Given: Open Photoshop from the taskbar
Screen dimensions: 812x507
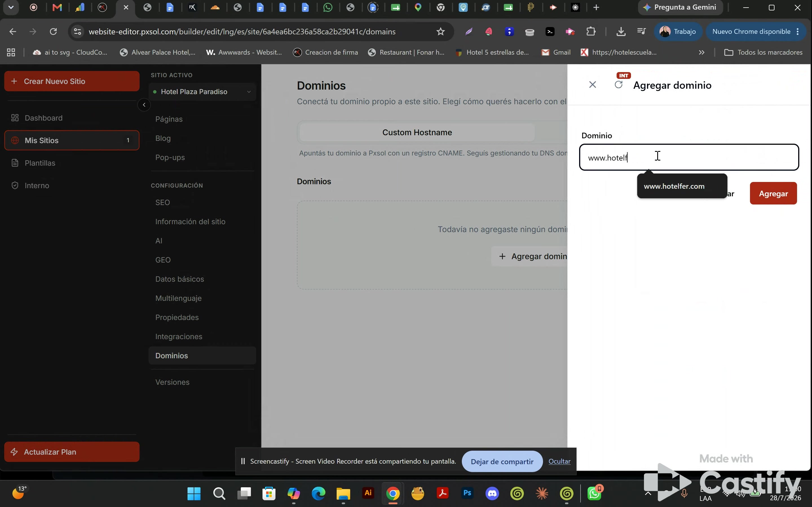Looking at the screenshot, I should coord(467,493).
